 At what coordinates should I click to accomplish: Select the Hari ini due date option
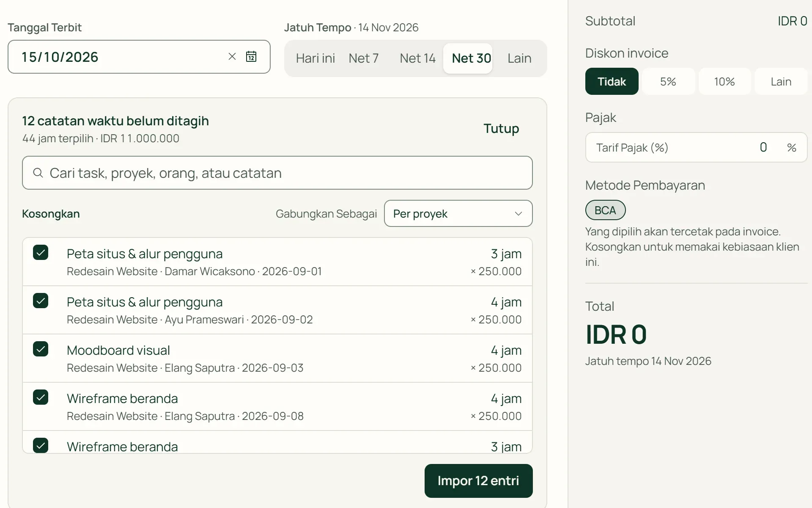(x=315, y=58)
